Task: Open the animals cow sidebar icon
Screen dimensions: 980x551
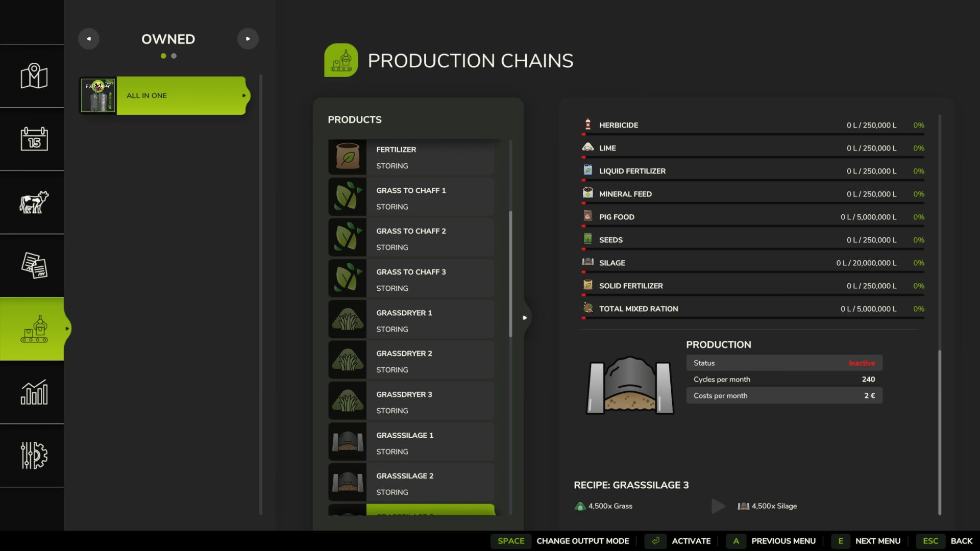Action: [34, 202]
